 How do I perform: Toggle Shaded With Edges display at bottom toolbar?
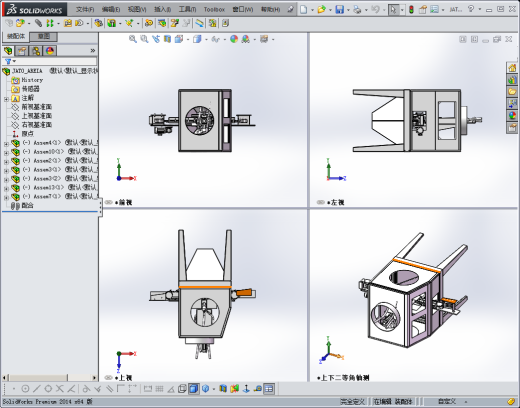193,389
